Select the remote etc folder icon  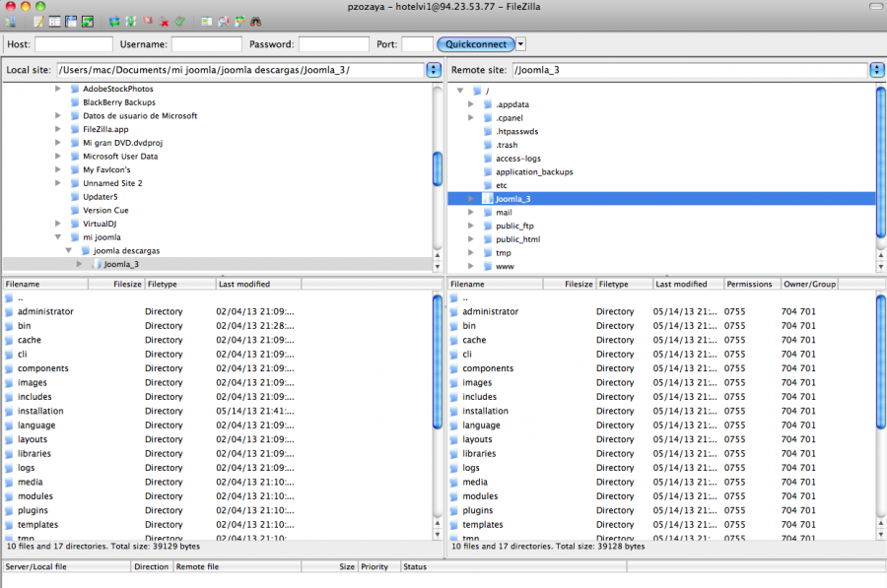pyautogui.click(x=488, y=185)
